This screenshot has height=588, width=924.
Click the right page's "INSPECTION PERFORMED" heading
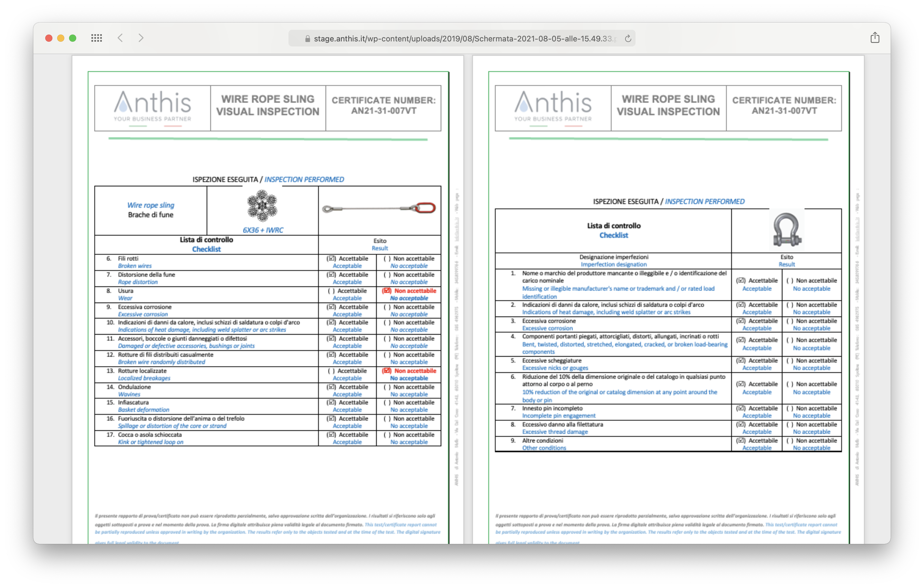pyautogui.click(x=705, y=201)
